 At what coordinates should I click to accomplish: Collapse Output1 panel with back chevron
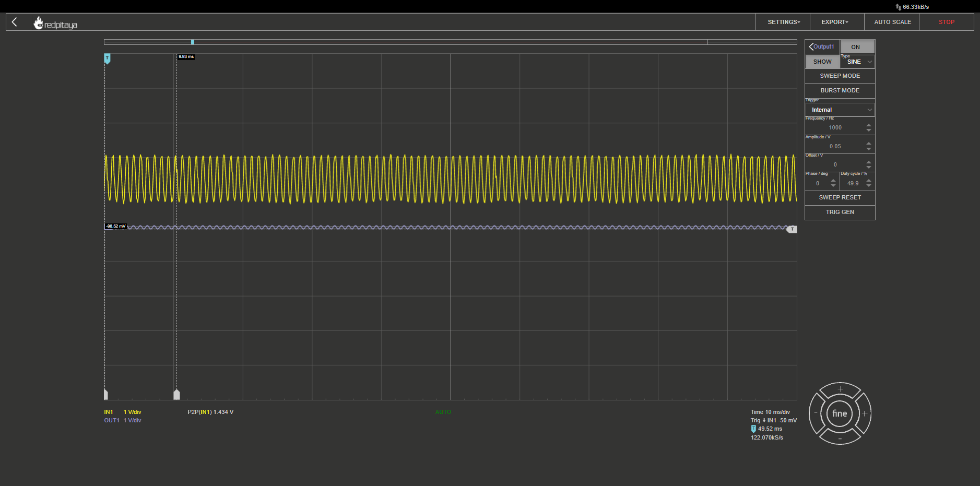tap(811, 46)
